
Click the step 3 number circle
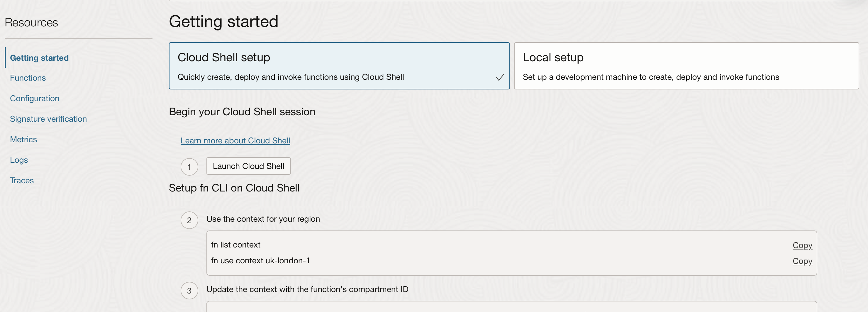tap(189, 291)
